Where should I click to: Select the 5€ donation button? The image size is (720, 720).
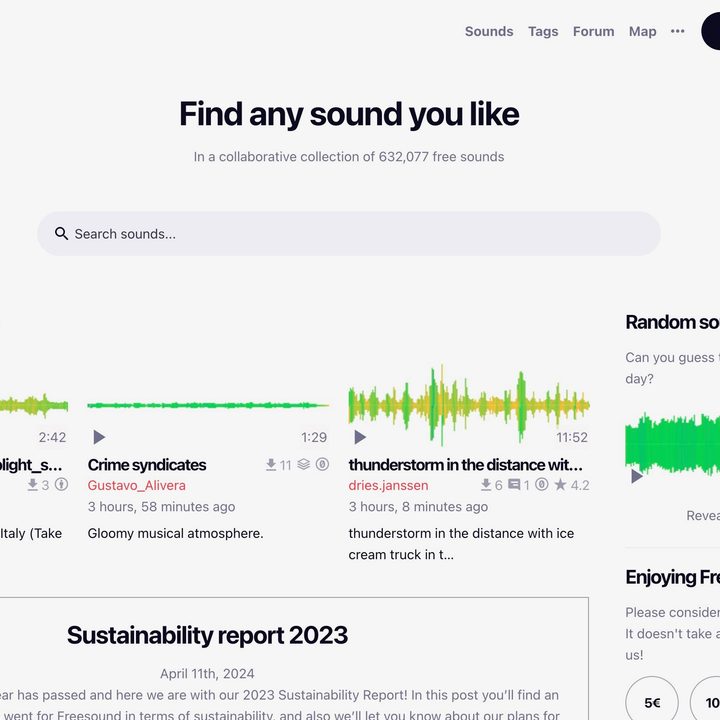tap(652, 702)
